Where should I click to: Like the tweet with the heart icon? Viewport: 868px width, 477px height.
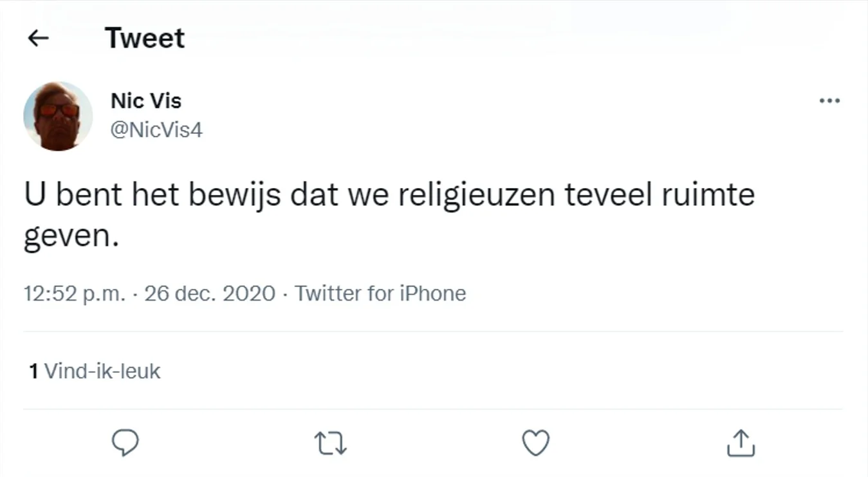[535, 443]
